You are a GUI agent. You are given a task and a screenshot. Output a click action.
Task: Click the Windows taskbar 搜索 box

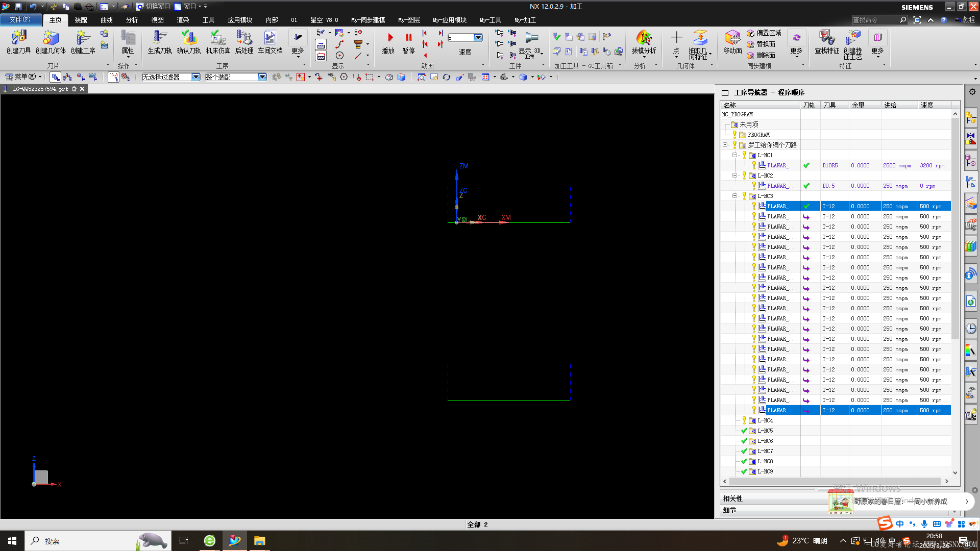point(97,541)
